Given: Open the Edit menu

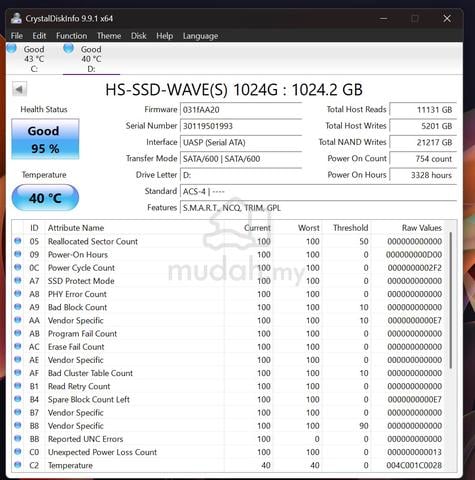Looking at the screenshot, I should [x=39, y=36].
